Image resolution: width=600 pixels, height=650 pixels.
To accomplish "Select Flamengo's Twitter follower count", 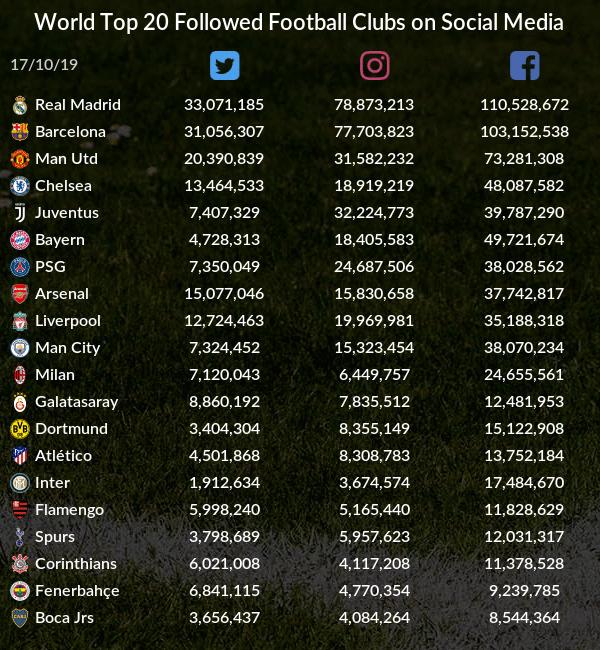I will pos(224,509).
